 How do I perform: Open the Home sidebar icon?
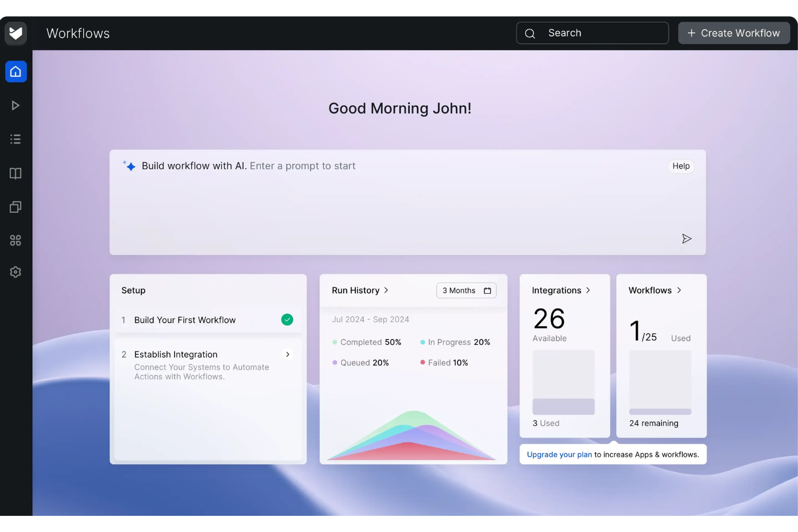point(16,71)
